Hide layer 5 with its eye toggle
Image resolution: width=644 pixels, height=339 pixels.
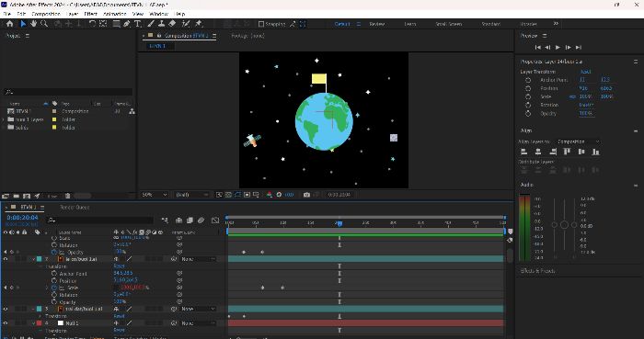point(6,309)
